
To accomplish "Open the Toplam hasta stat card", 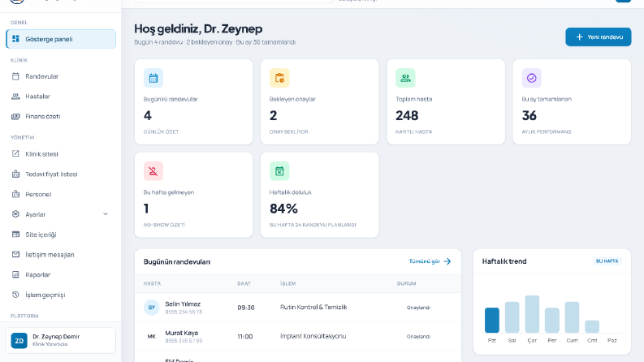I will tap(446, 101).
